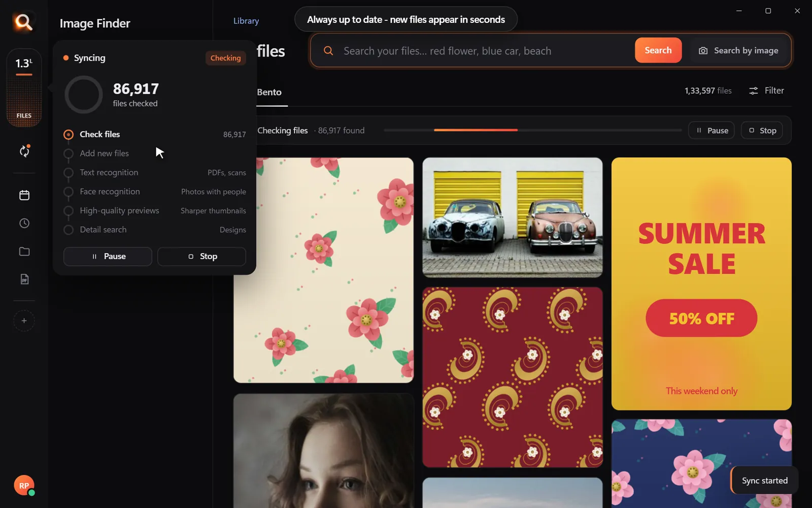Open the Filter options icon
The height and width of the screenshot is (508, 812).
tap(754, 90)
